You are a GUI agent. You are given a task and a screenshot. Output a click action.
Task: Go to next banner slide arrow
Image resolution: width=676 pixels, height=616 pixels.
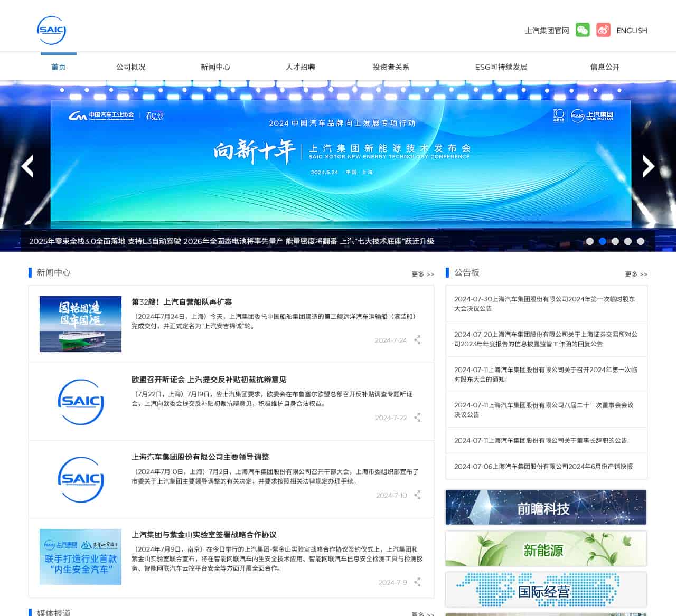click(649, 166)
